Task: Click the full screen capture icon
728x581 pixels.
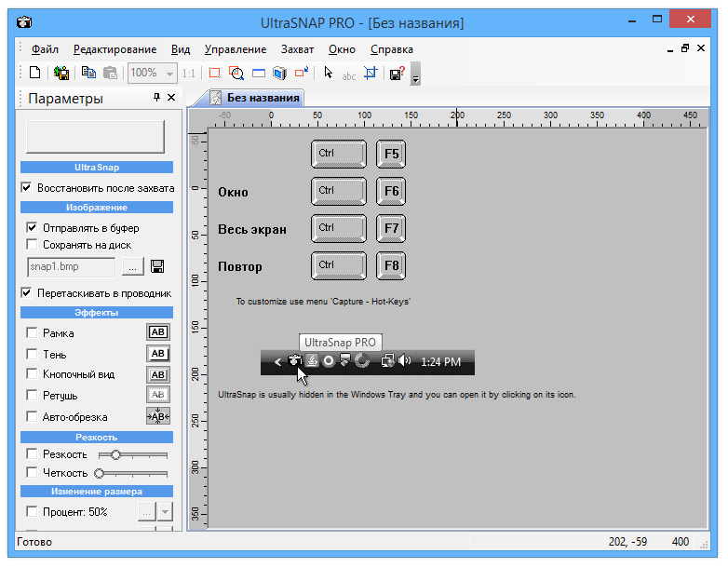Action: (x=279, y=73)
